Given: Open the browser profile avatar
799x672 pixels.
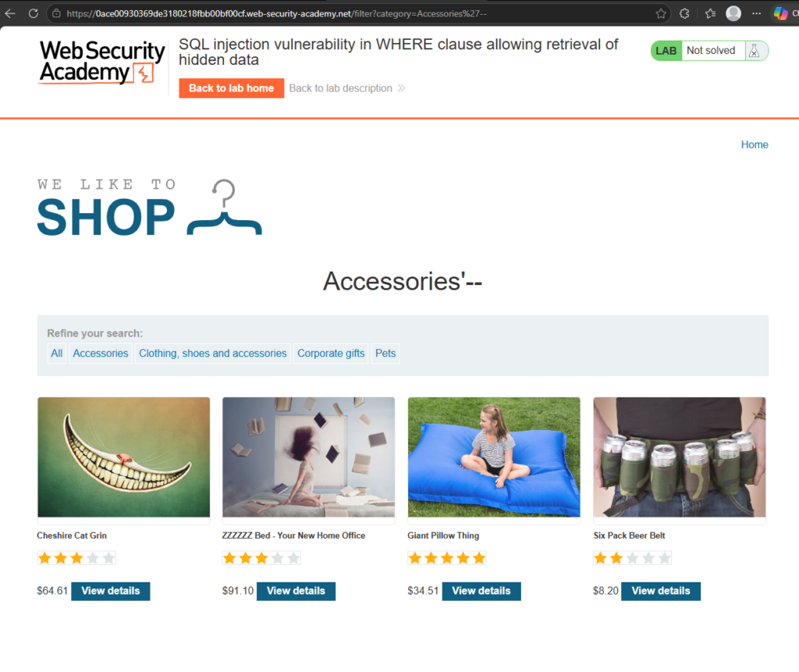Looking at the screenshot, I should click(733, 13).
